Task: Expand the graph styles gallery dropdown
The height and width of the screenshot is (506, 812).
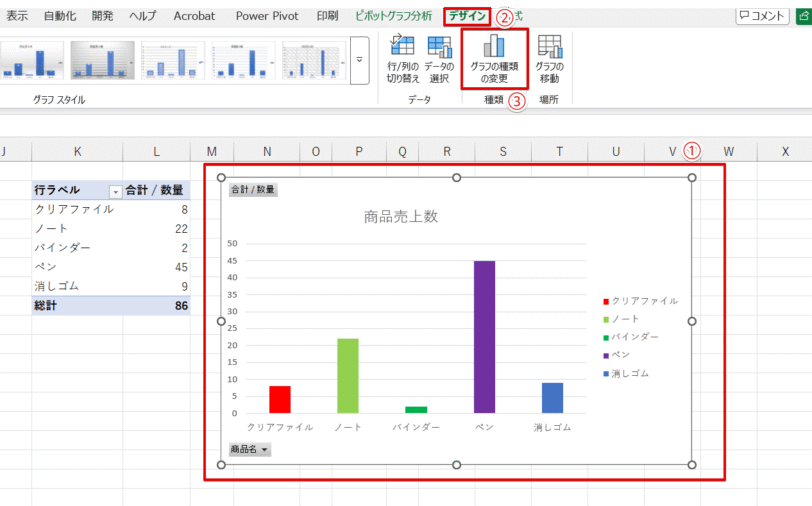Action: [x=359, y=60]
